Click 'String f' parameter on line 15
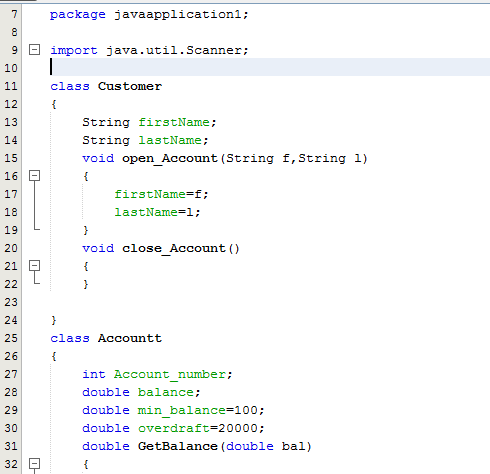The width and height of the screenshot is (490, 474). coord(258,159)
